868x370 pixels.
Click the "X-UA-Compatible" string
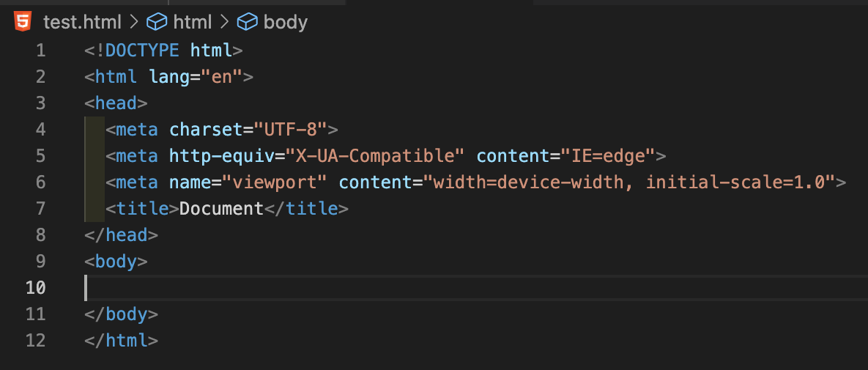tap(375, 156)
